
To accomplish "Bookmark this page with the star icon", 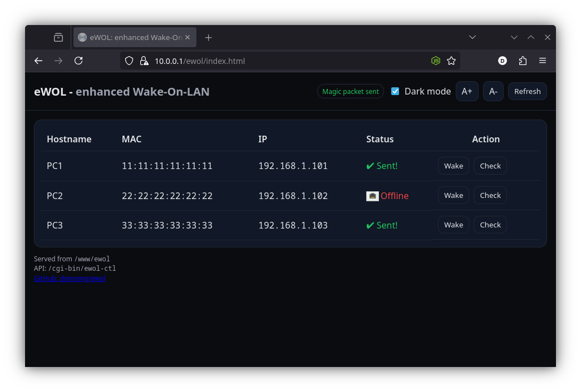I will [x=451, y=61].
